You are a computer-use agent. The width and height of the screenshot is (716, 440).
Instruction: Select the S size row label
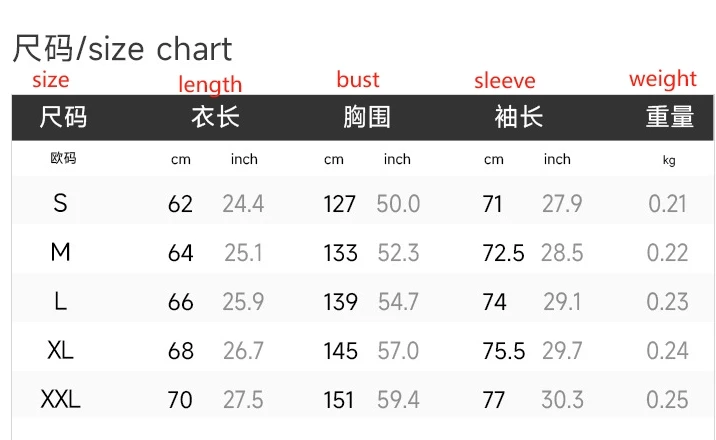pyautogui.click(x=61, y=204)
